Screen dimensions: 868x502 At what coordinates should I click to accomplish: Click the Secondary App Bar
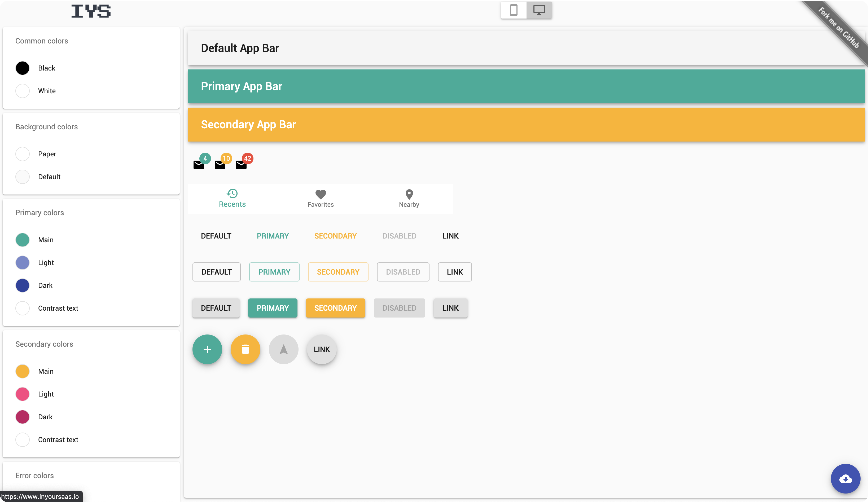pyautogui.click(x=526, y=125)
